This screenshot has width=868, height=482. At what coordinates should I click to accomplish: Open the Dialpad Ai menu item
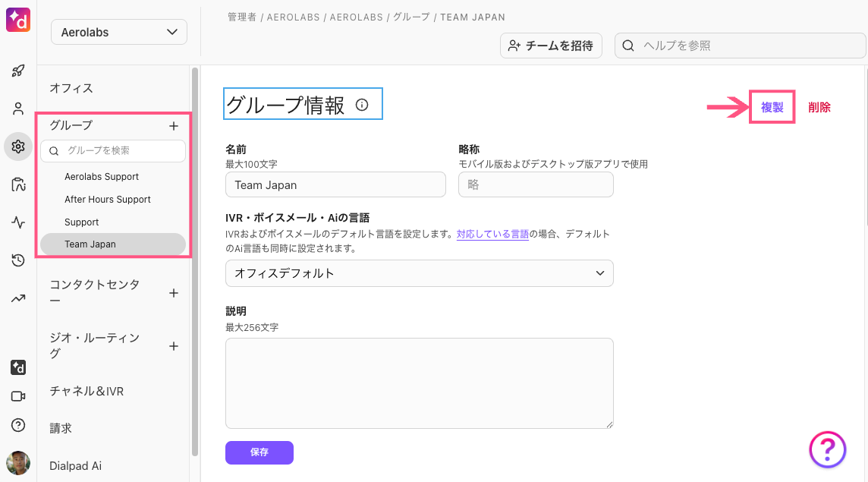coord(75,466)
